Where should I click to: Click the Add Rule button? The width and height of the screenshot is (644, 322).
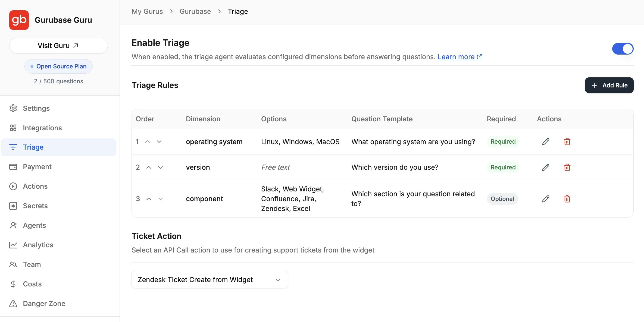coord(609,85)
